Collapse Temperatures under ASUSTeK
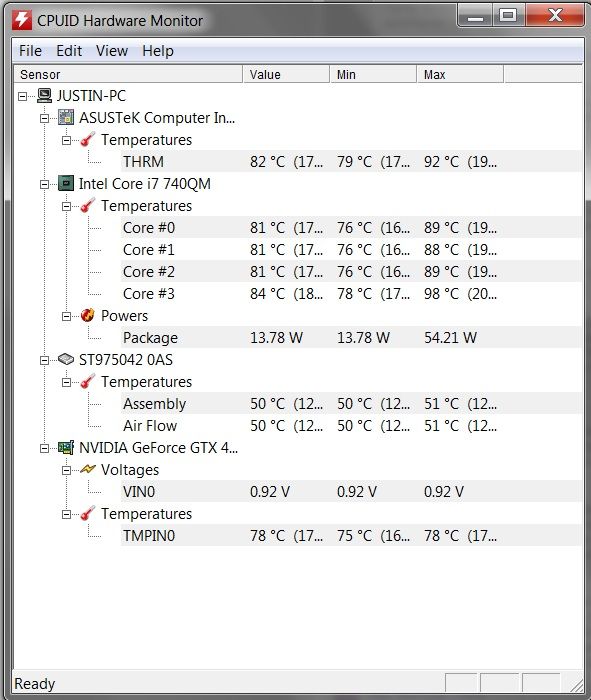This screenshot has height=700, width=591. (66, 140)
